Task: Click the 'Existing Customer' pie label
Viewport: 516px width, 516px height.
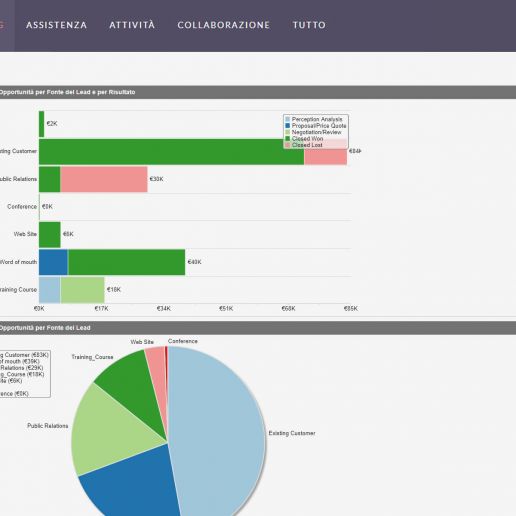Action: pyautogui.click(x=292, y=433)
